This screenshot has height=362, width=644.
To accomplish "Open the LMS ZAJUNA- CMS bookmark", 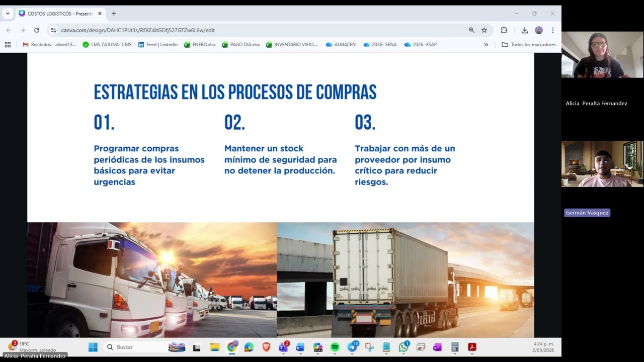I will pos(107,44).
